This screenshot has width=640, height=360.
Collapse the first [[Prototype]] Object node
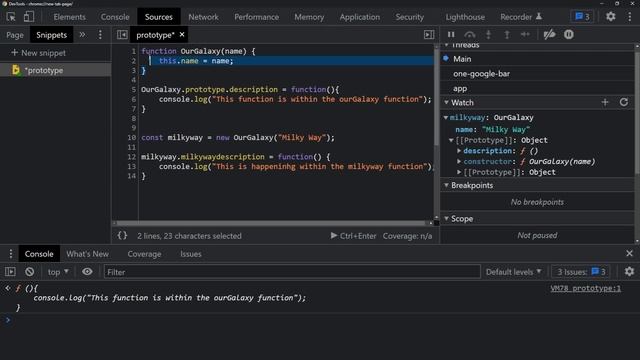[451, 140]
